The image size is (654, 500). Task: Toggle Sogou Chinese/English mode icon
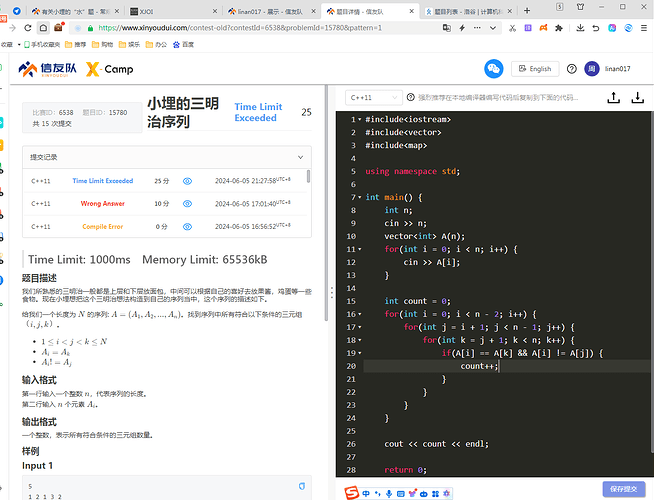coord(366,494)
